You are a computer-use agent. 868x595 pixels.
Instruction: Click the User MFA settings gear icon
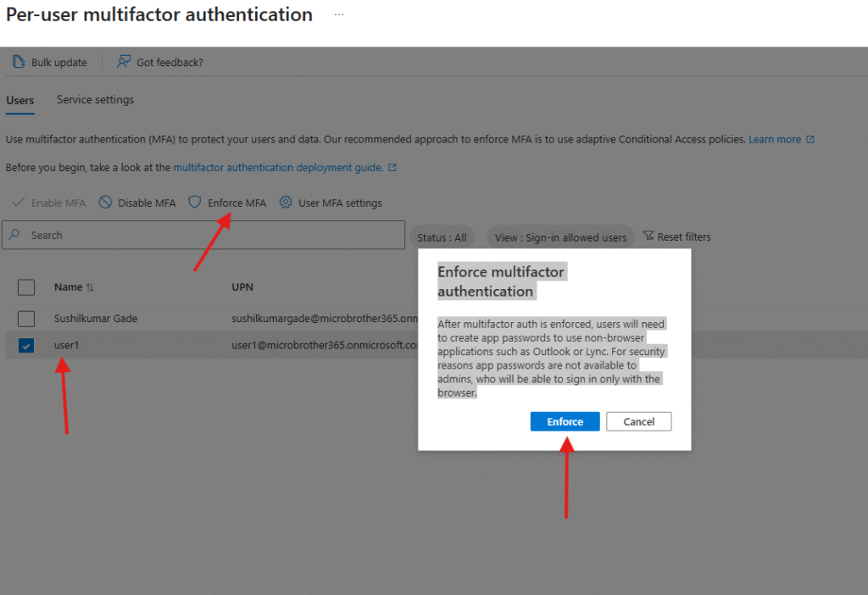click(x=286, y=203)
